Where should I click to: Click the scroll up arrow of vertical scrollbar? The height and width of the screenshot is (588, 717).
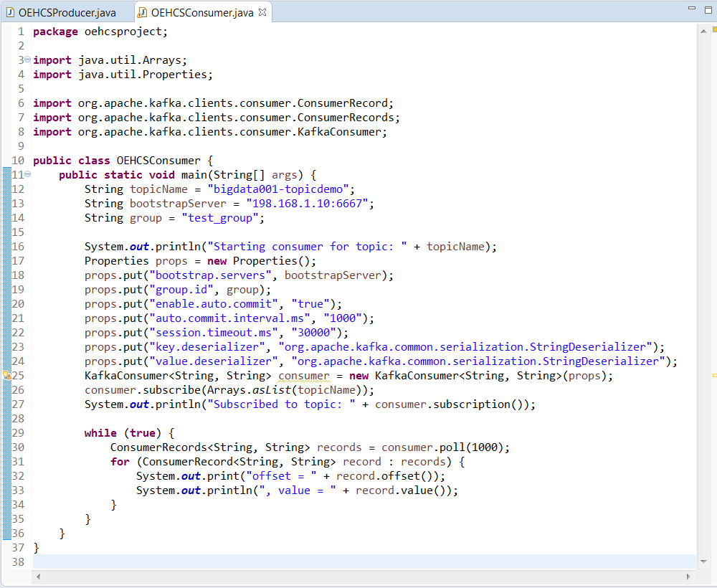[x=703, y=31]
